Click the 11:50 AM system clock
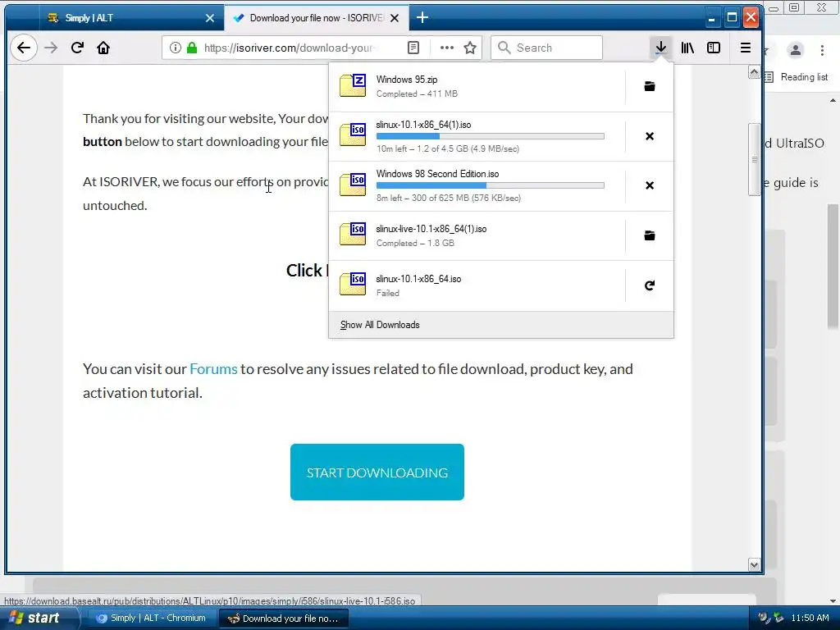 810,618
